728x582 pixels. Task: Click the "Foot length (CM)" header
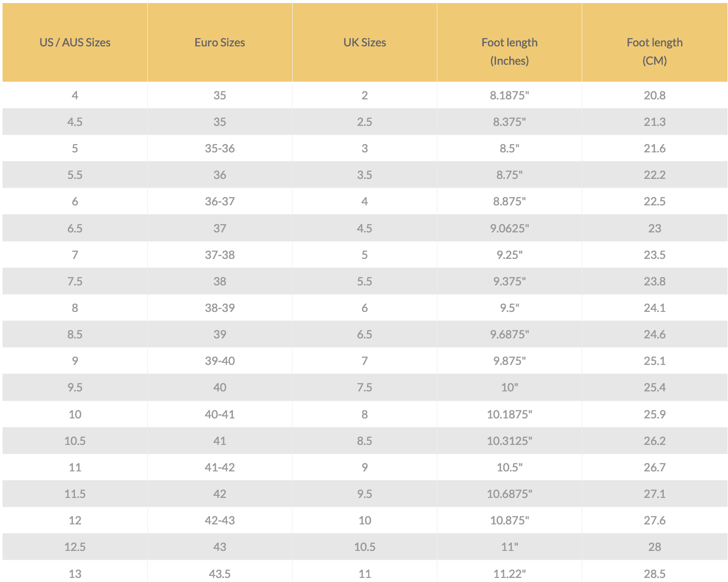pyautogui.click(x=655, y=51)
